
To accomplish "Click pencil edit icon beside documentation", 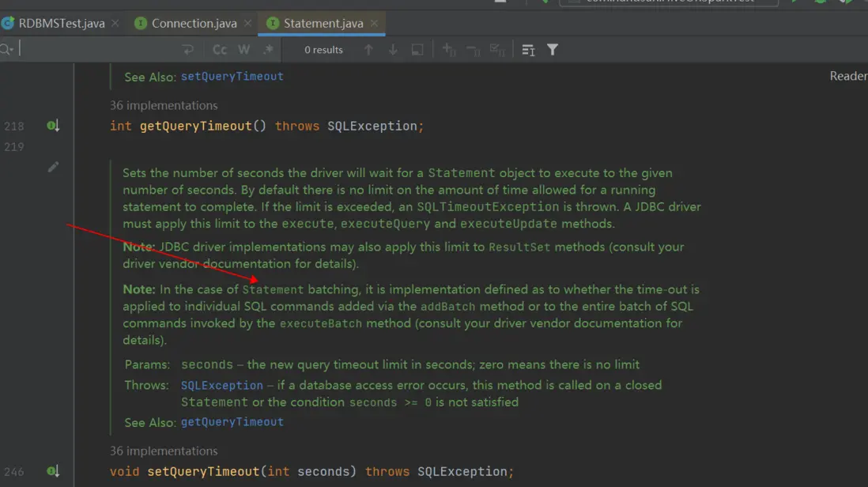I will pyautogui.click(x=53, y=167).
